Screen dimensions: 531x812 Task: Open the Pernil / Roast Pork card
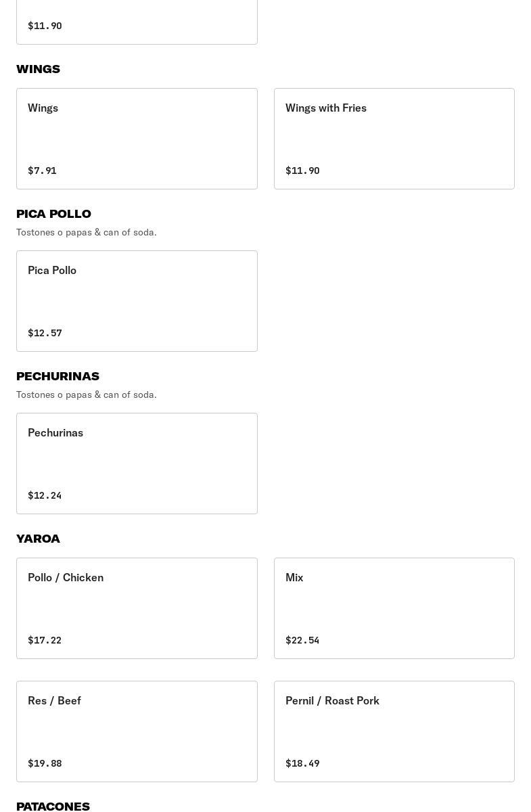click(x=394, y=731)
